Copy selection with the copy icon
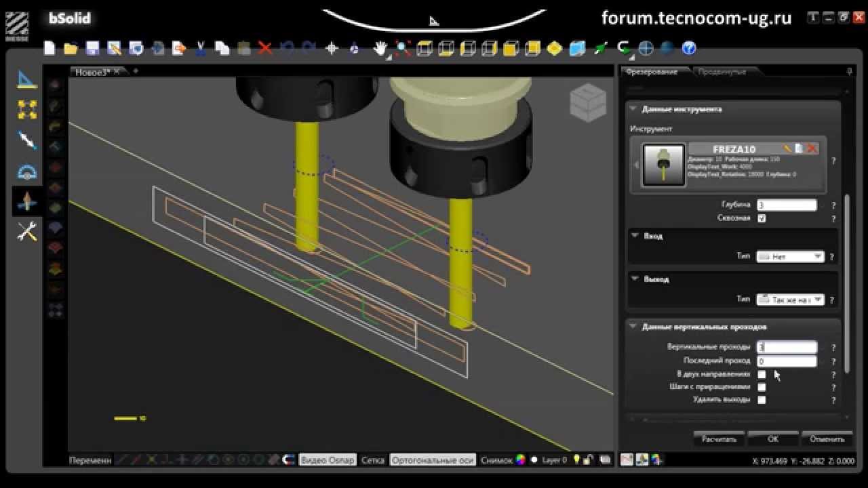This screenshot has height=488, width=868. [222, 48]
